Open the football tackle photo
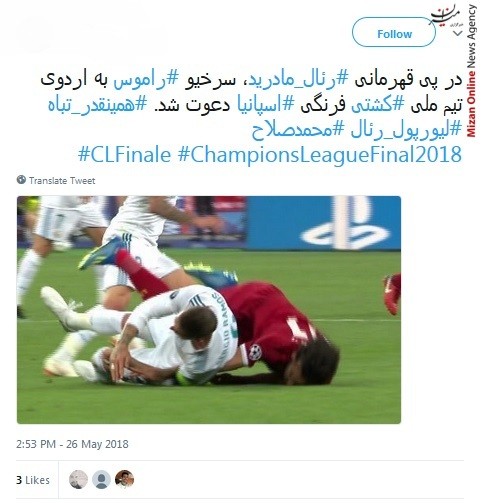This screenshot has height=503, width=487. [209, 310]
